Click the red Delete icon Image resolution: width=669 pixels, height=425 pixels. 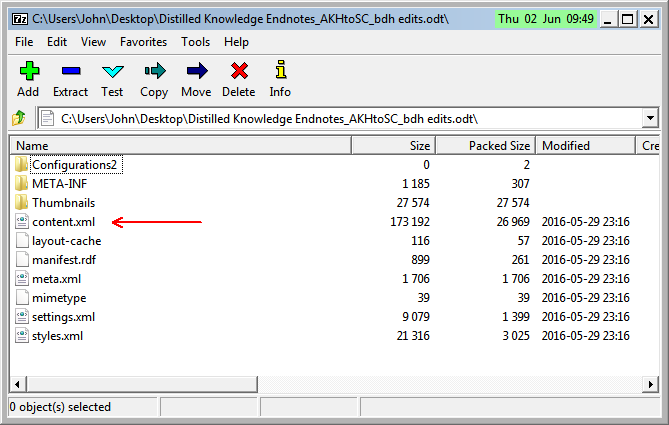pyautogui.click(x=238, y=71)
